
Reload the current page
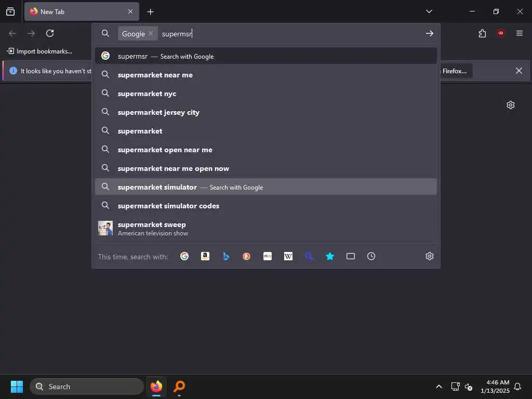pyautogui.click(x=50, y=33)
